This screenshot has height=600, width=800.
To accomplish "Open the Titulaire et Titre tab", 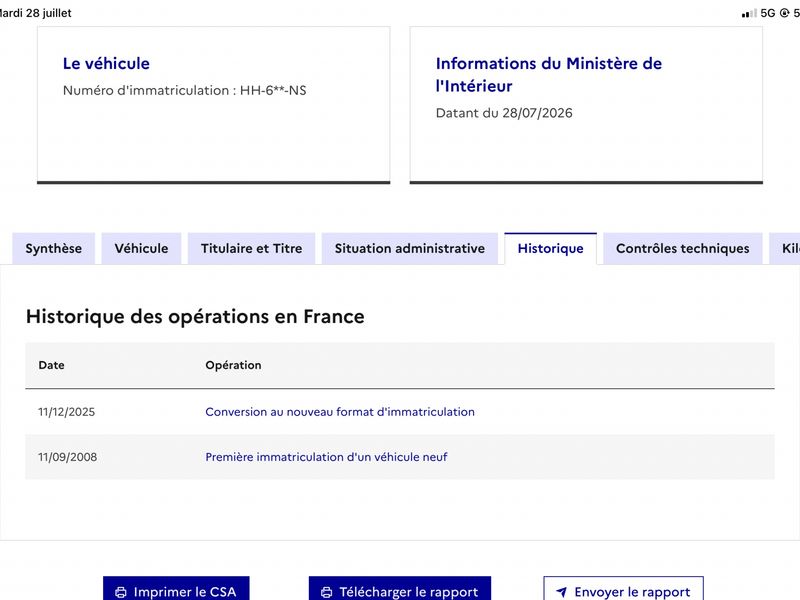I will tap(252, 248).
